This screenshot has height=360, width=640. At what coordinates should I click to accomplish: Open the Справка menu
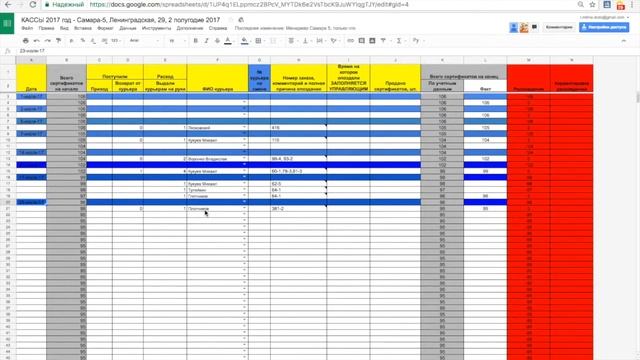[x=218, y=29]
